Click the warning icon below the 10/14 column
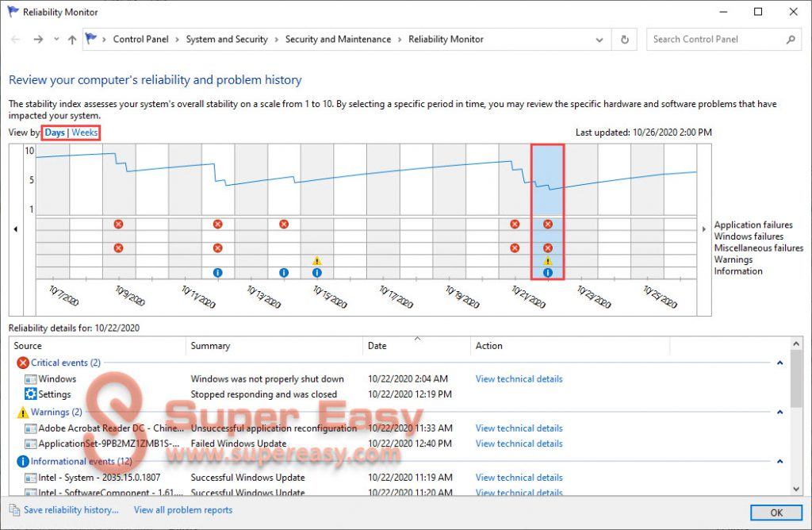 pos(317,259)
